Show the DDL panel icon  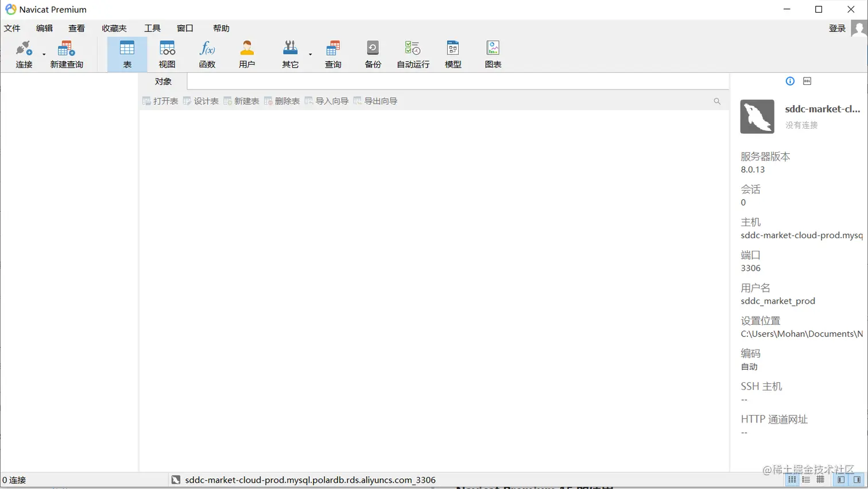(x=807, y=81)
